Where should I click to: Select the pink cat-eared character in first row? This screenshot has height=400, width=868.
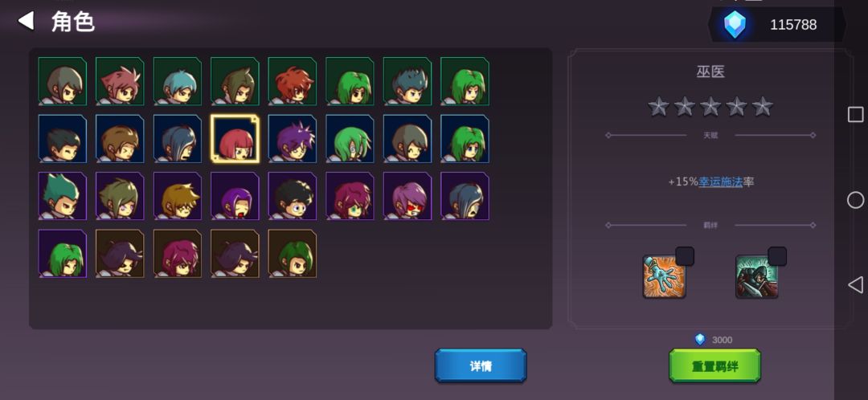120,81
